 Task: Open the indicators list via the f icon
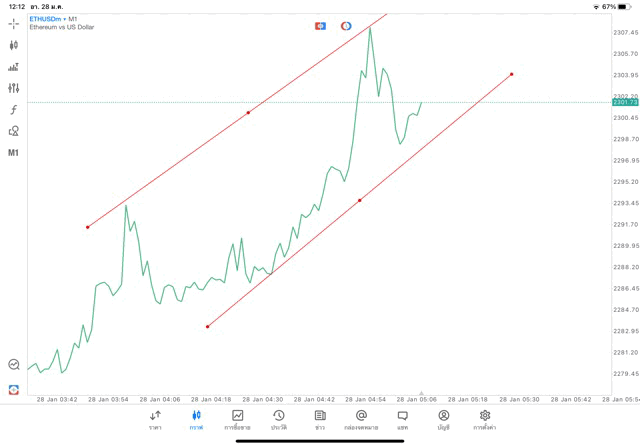pos(13,110)
